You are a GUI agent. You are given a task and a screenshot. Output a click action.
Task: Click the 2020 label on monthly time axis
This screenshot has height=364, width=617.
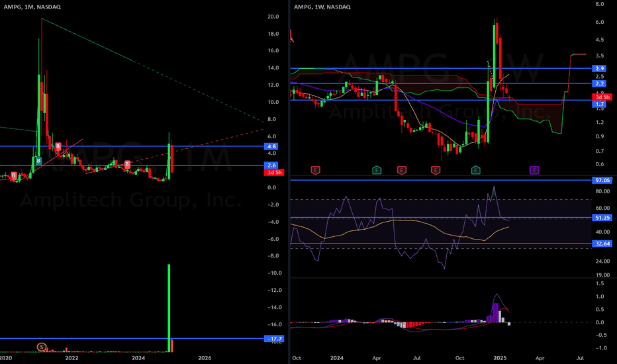tap(6, 358)
